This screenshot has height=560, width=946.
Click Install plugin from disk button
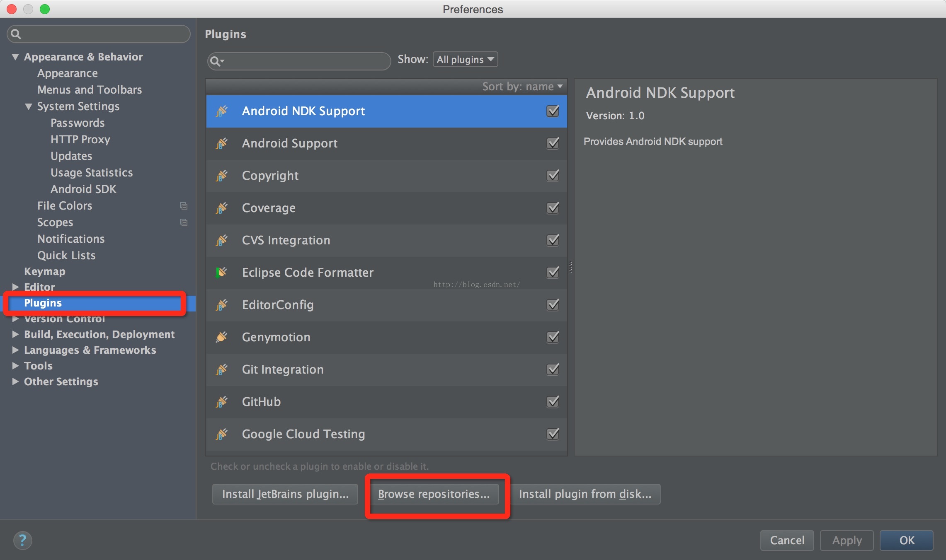pyautogui.click(x=585, y=494)
